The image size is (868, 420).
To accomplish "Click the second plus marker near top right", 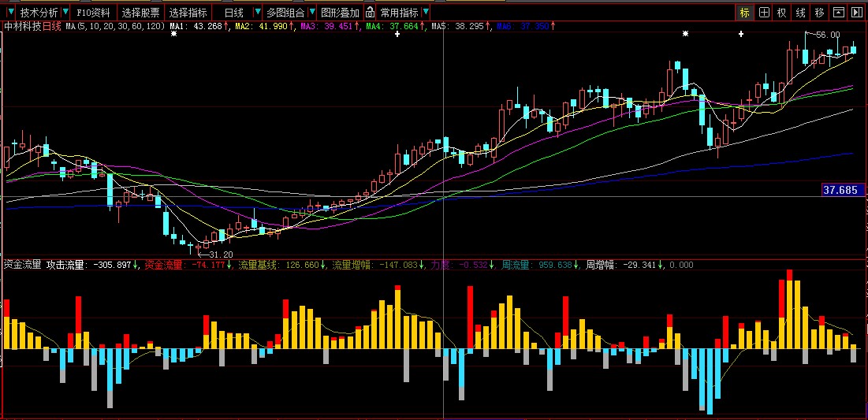I will (741, 35).
